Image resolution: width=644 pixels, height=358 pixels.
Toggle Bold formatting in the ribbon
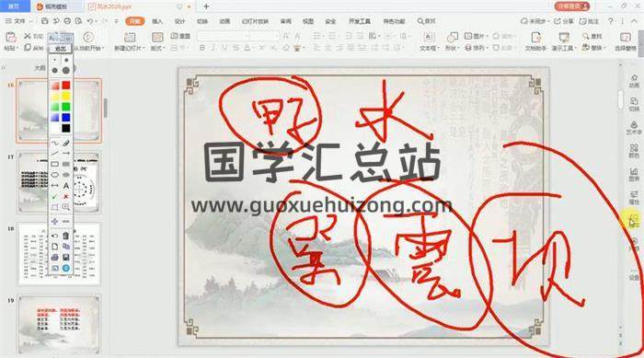point(202,48)
